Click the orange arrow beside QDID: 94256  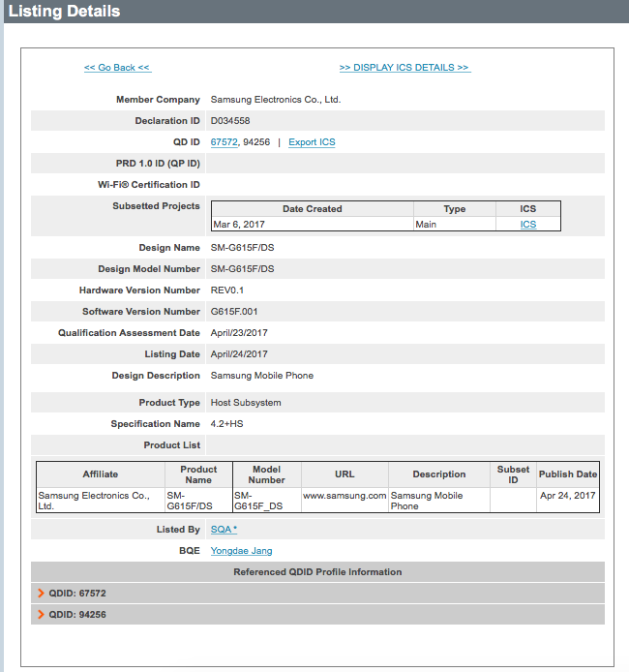point(41,615)
